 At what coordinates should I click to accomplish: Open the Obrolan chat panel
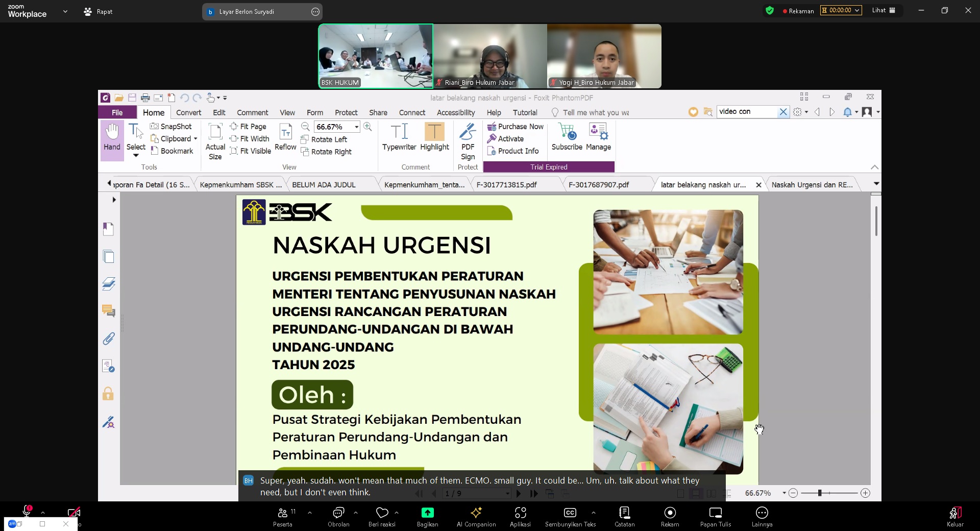[338, 513]
